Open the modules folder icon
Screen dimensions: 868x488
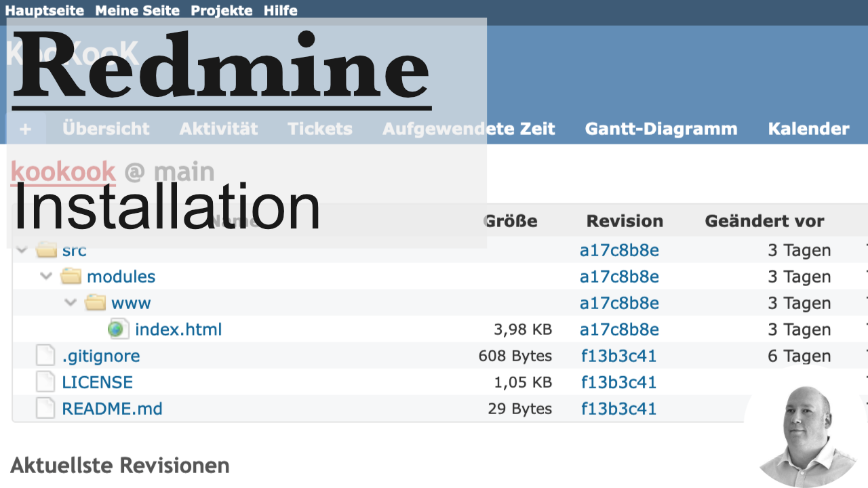pyautogui.click(x=71, y=277)
